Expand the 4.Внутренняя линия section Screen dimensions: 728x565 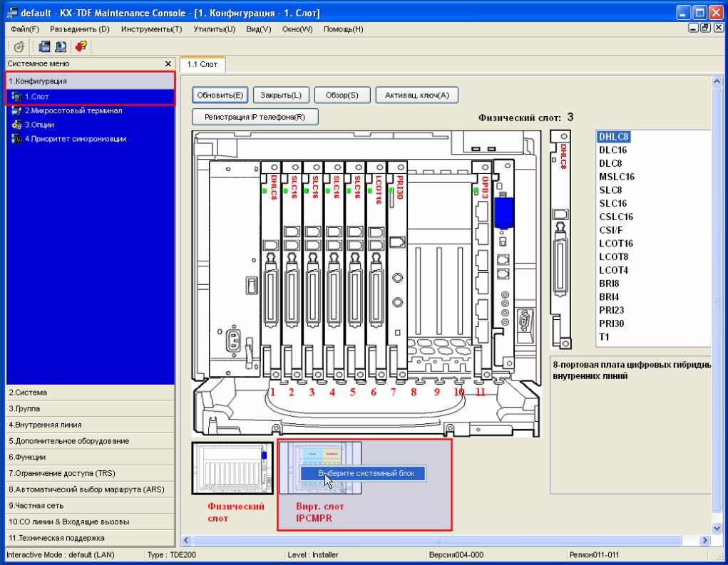click(91, 425)
